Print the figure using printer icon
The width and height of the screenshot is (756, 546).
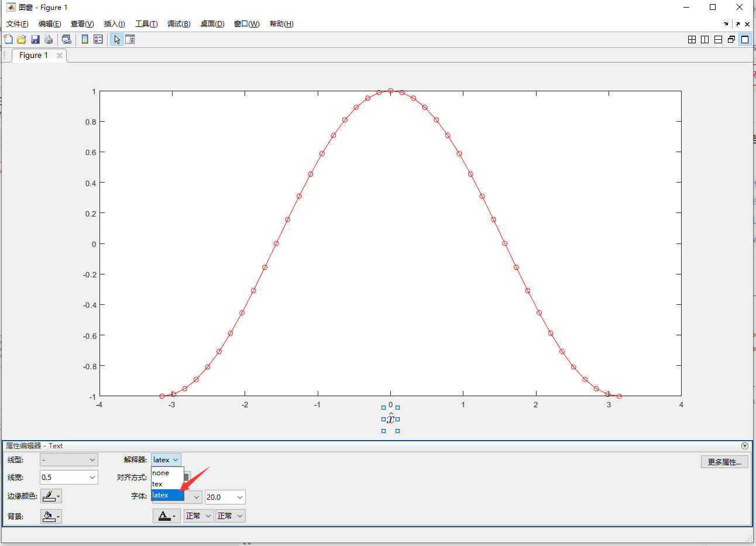[49, 39]
